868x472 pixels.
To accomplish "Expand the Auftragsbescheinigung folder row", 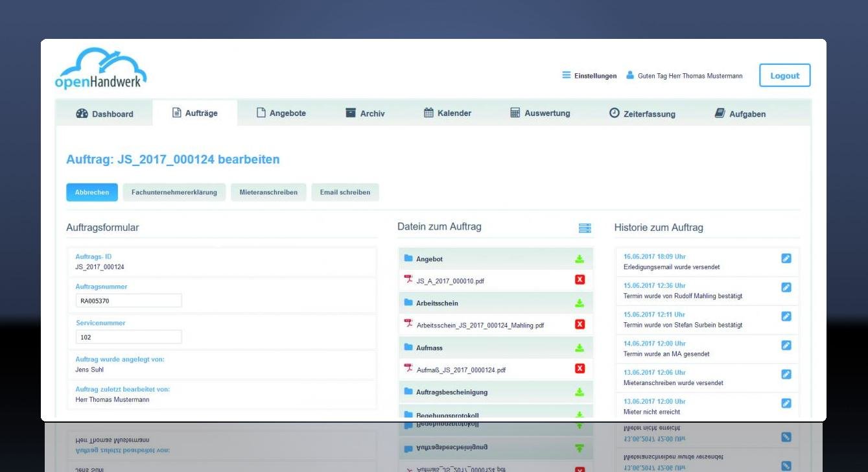I will (496, 392).
